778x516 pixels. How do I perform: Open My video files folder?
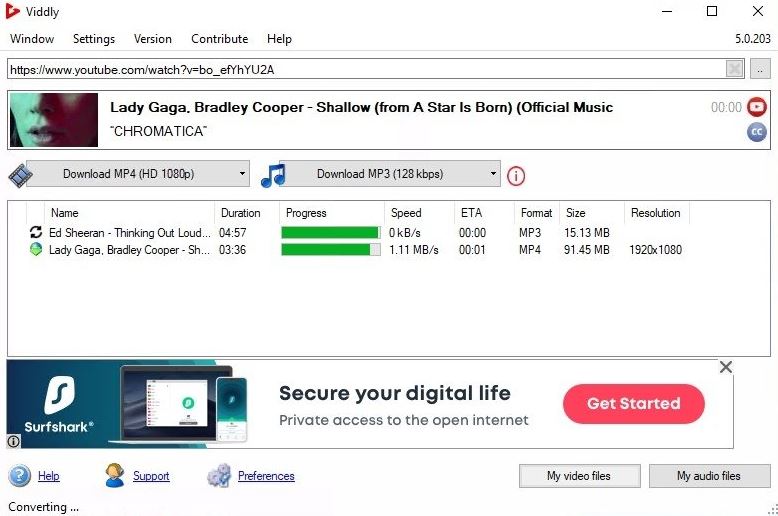(x=580, y=476)
